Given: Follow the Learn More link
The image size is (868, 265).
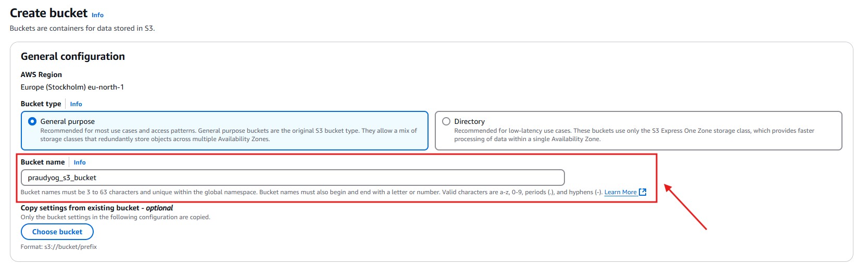Looking at the screenshot, I should pos(620,192).
